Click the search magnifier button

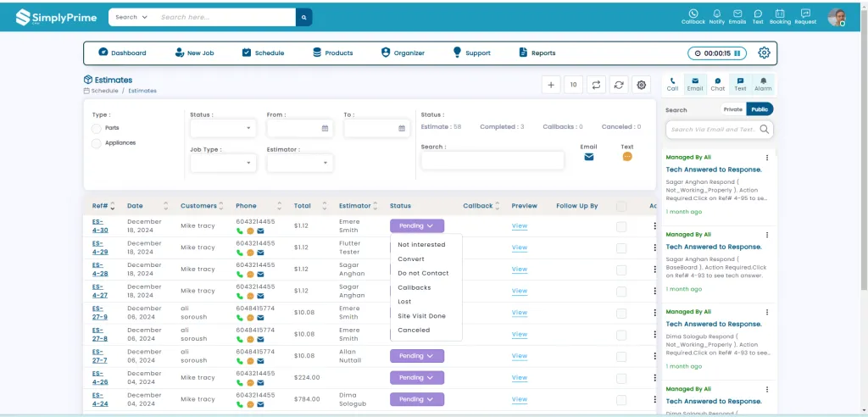(304, 17)
